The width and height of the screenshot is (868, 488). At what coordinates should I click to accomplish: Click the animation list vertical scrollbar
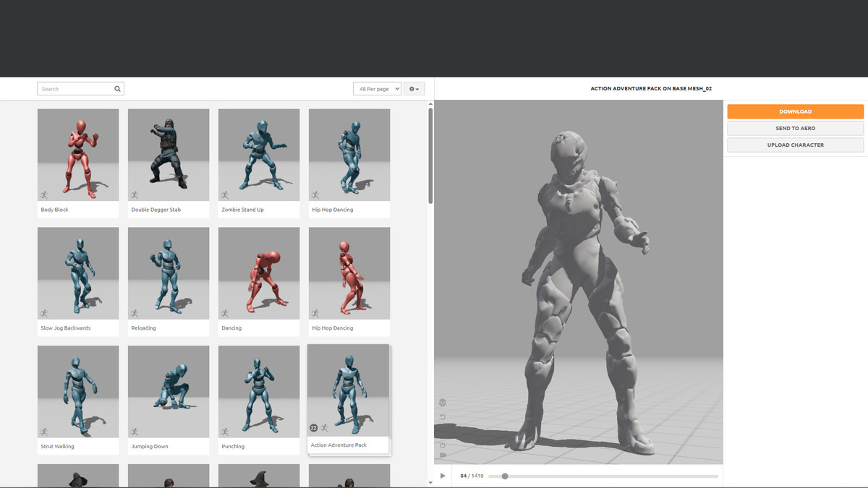pos(431,155)
